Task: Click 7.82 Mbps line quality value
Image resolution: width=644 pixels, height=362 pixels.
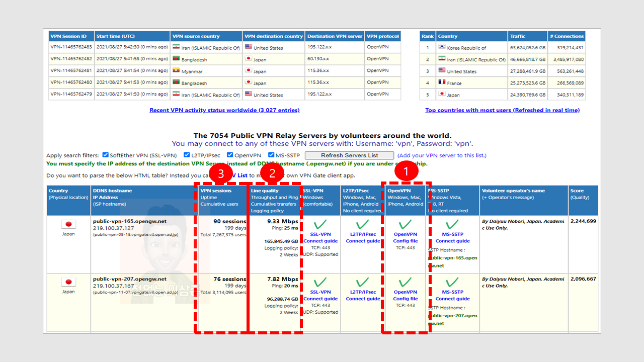Action: tap(282, 279)
